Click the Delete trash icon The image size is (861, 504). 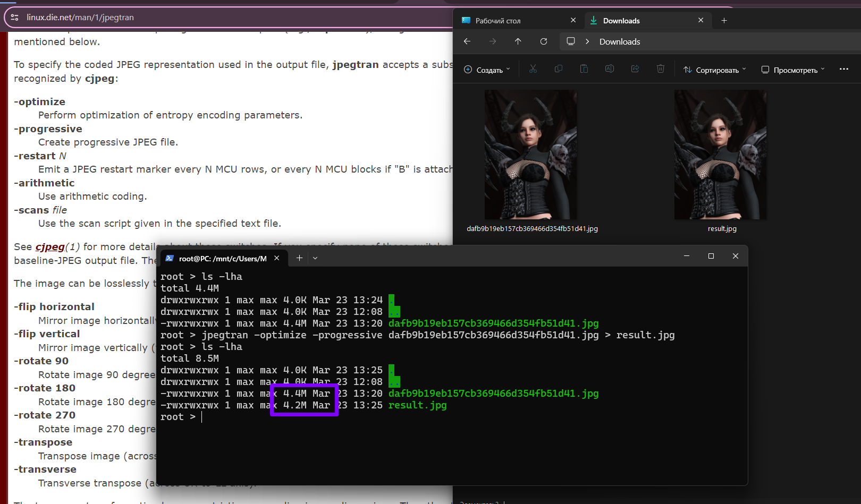pos(661,69)
